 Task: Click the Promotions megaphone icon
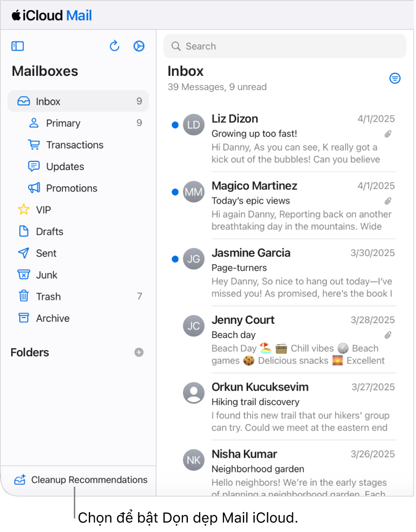(34, 188)
